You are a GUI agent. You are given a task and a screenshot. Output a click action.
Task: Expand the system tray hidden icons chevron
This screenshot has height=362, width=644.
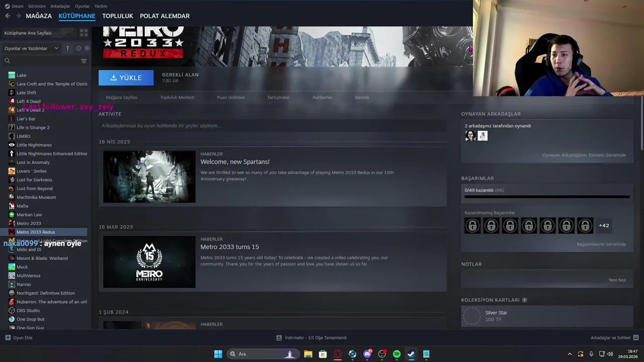click(x=570, y=354)
